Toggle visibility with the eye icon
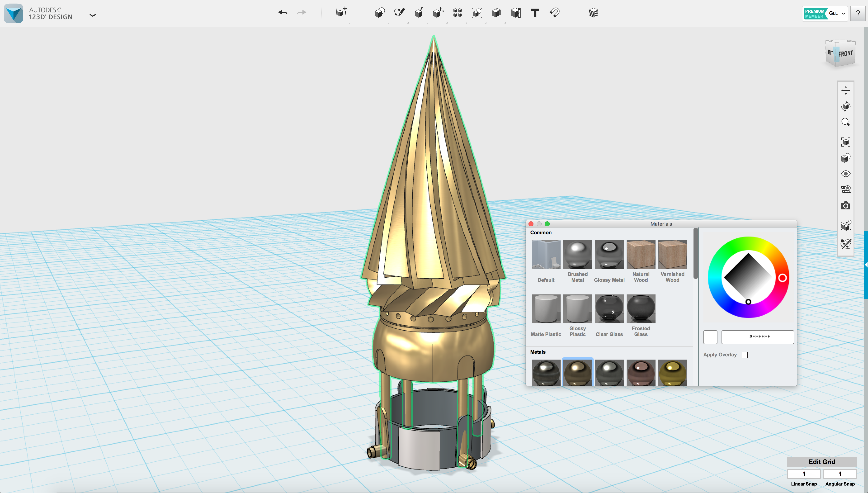868x493 pixels. point(846,174)
